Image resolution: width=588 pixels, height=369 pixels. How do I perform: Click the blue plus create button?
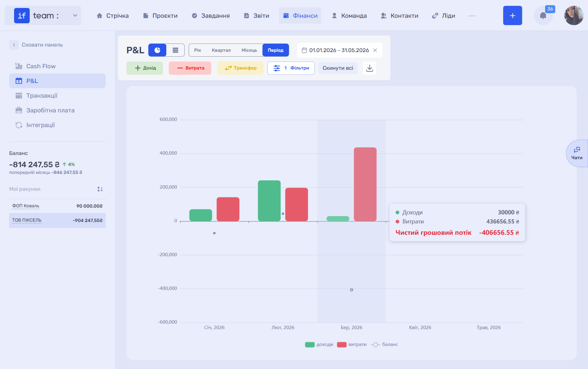pos(512,16)
